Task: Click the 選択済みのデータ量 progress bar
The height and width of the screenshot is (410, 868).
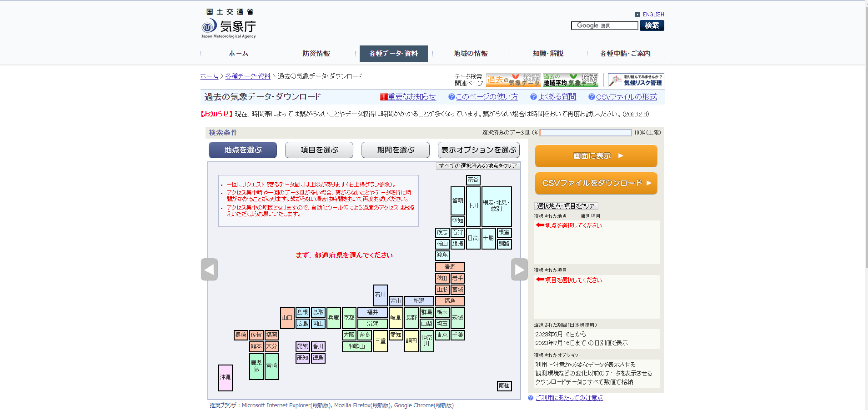Action: (586, 133)
